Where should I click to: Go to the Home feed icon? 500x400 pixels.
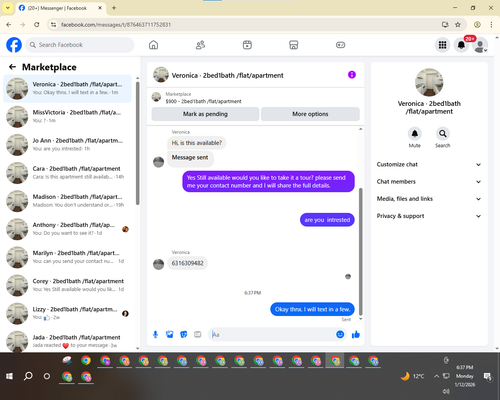pyautogui.click(x=153, y=45)
